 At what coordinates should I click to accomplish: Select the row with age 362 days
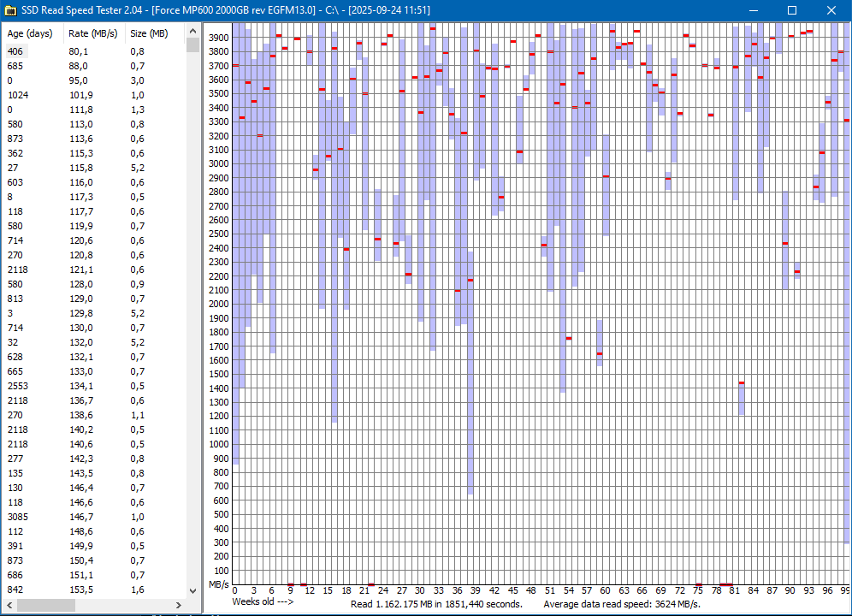[x=93, y=153]
